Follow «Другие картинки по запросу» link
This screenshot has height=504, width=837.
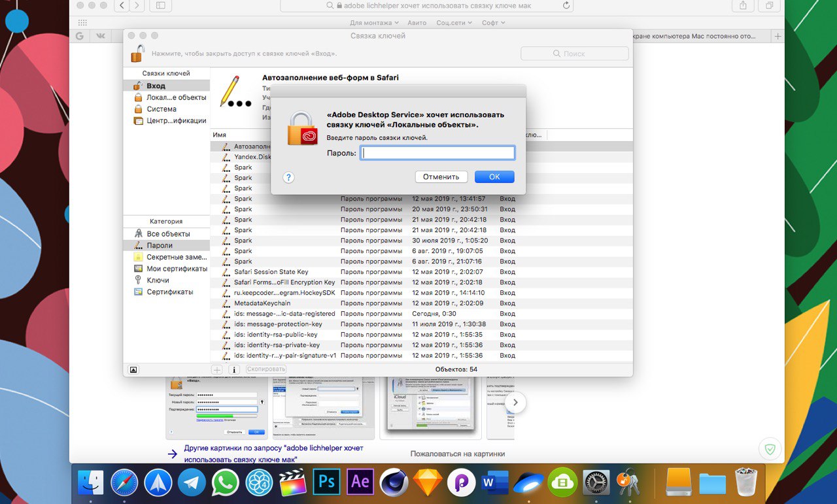(273, 454)
